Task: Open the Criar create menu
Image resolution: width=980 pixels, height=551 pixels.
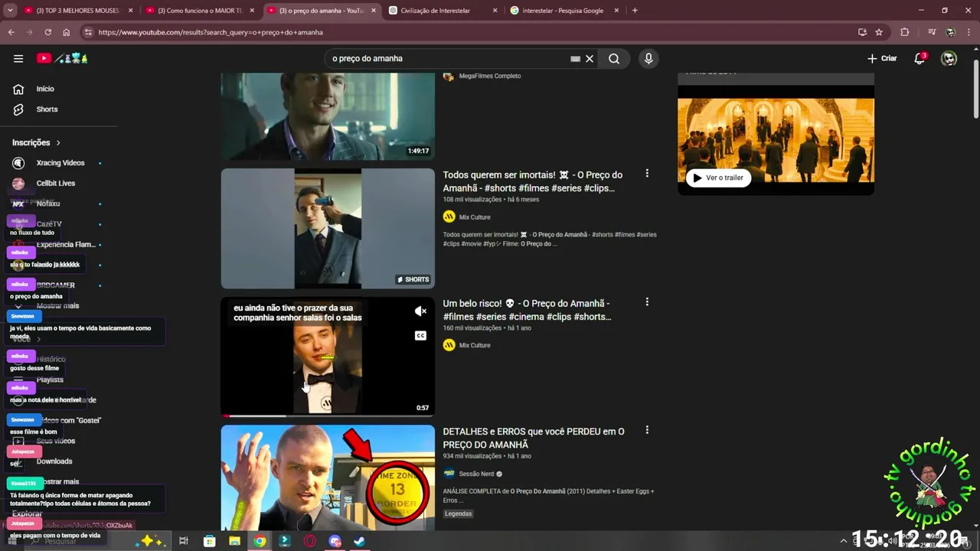Action: tap(882, 58)
